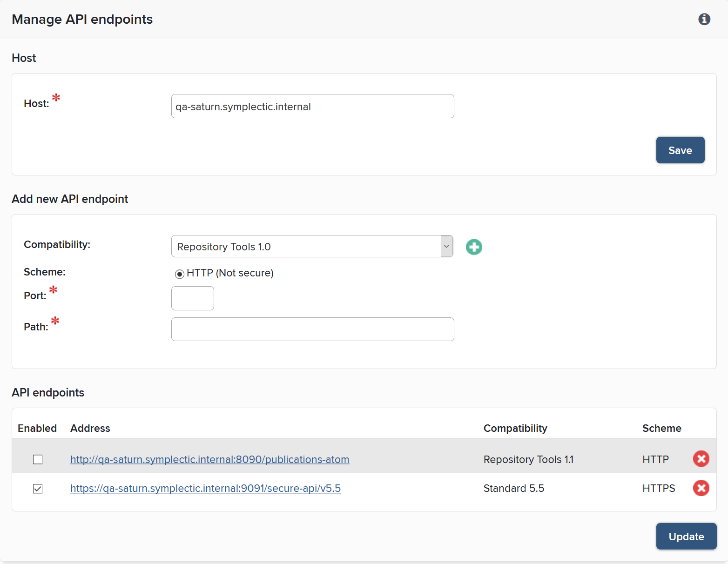Click the Address column header
Image resolution: width=728 pixels, height=564 pixels.
(90, 428)
